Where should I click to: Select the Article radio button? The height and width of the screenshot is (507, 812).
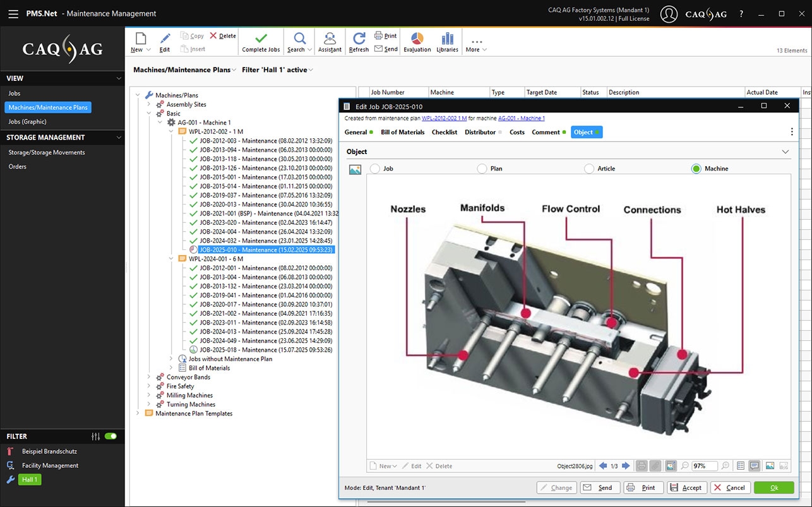tap(589, 169)
